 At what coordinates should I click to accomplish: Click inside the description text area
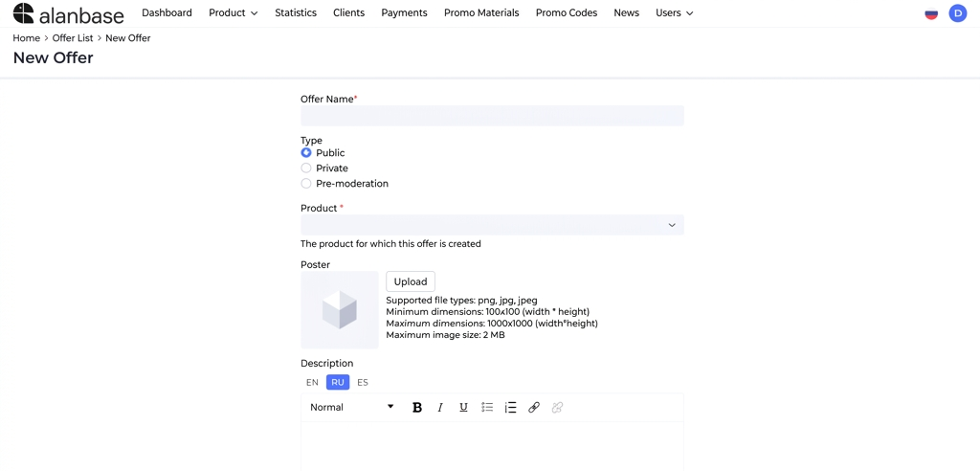coord(492,446)
